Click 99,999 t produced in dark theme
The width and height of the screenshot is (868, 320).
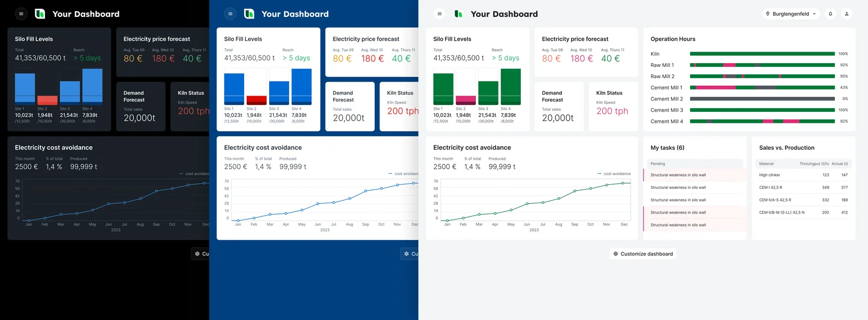[84, 167]
